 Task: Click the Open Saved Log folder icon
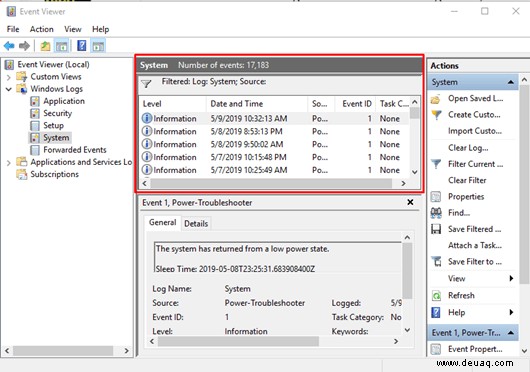click(x=436, y=99)
